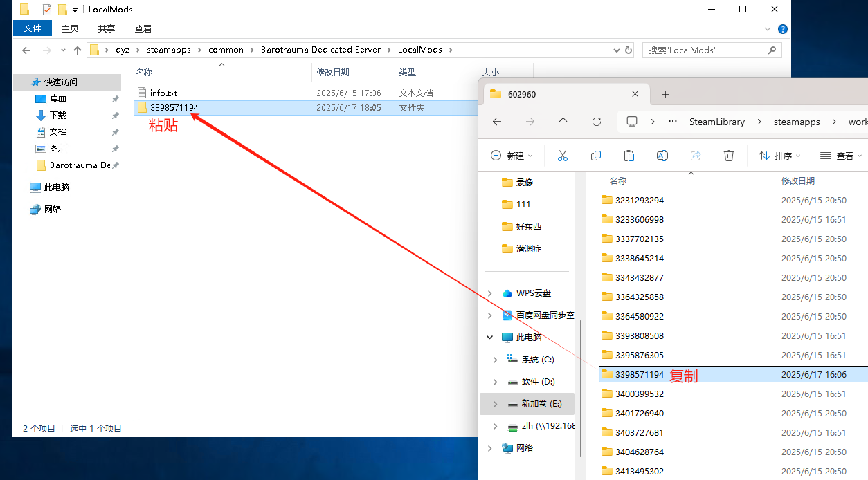The image size is (868, 480).
Task: Select folder 3231293294
Action: [x=639, y=200]
